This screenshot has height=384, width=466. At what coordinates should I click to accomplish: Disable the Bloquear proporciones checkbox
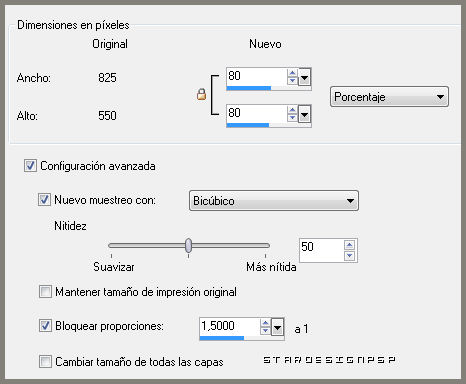coord(45,326)
